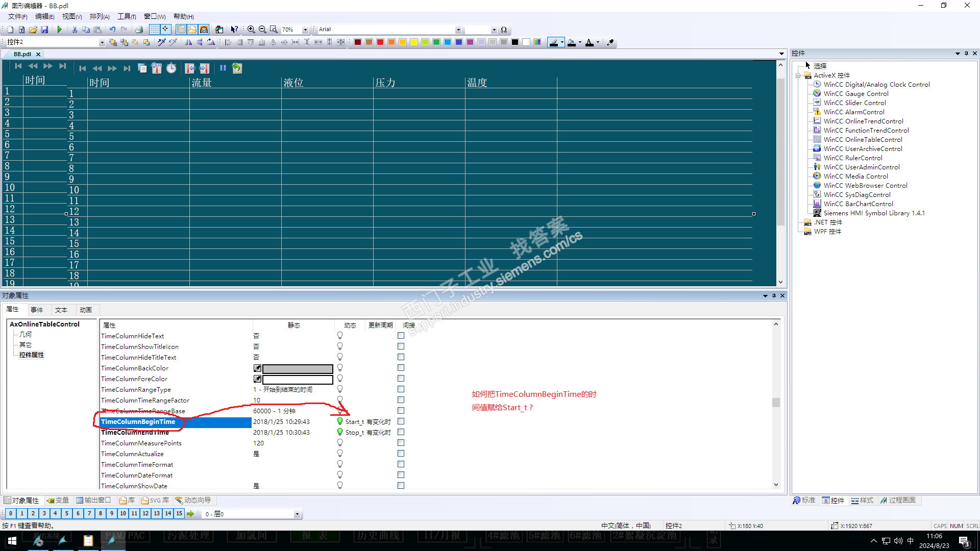Switch to the 事件 properties tab

click(37, 310)
